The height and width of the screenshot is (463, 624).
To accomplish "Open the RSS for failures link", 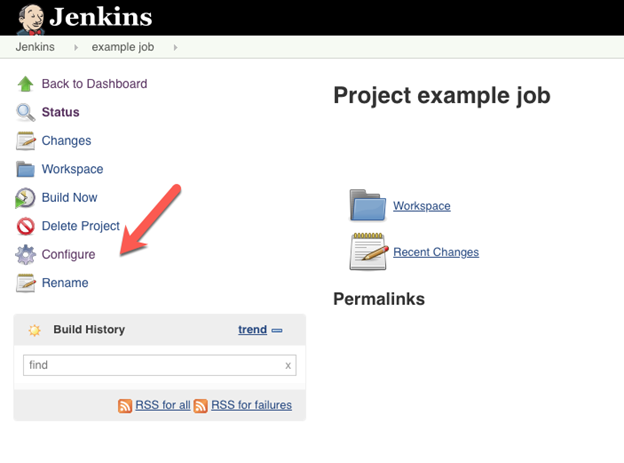I will 251,405.
